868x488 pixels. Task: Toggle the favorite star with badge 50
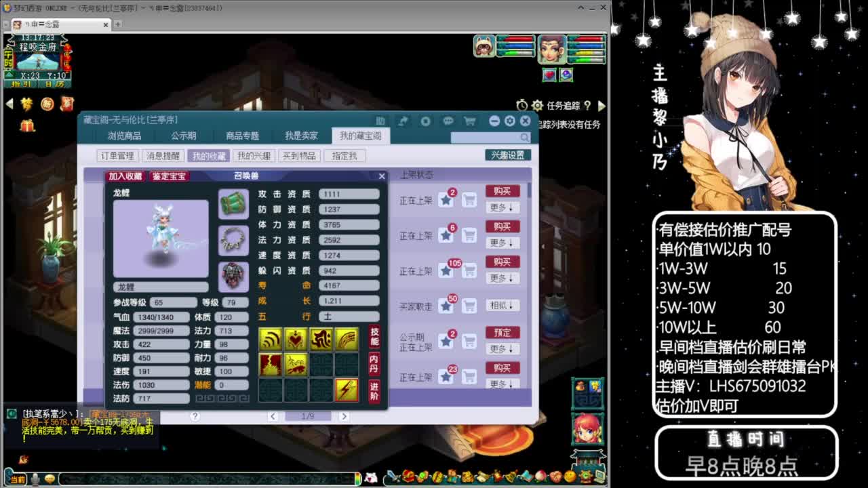[445, 305]
